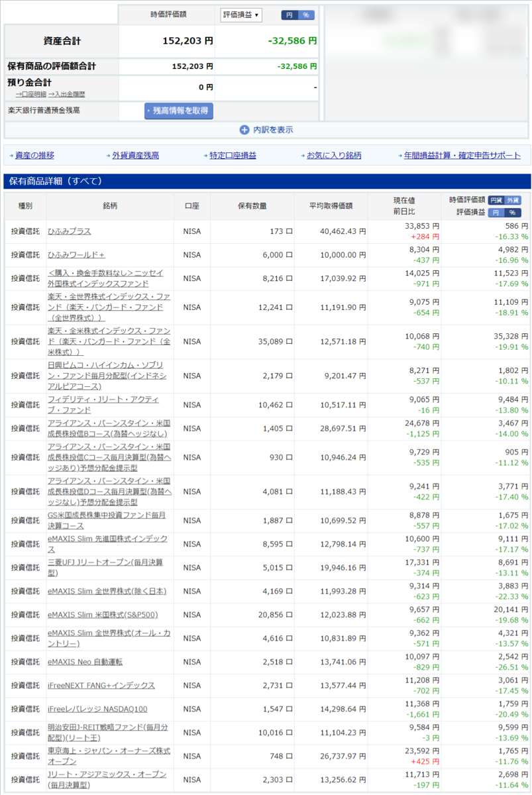This screenshot has width=532, height=795.
Task: Switch the top 評価損益 display to %
Action: 306,15
